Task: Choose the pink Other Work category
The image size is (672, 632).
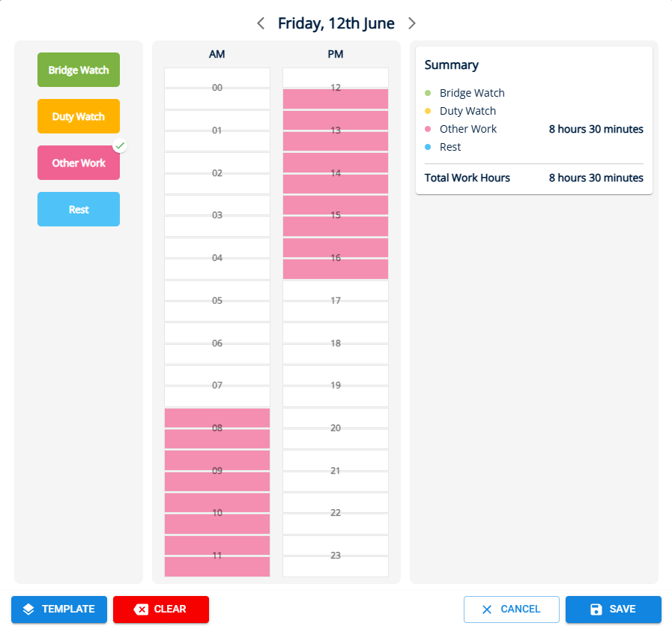Action: 79,163
